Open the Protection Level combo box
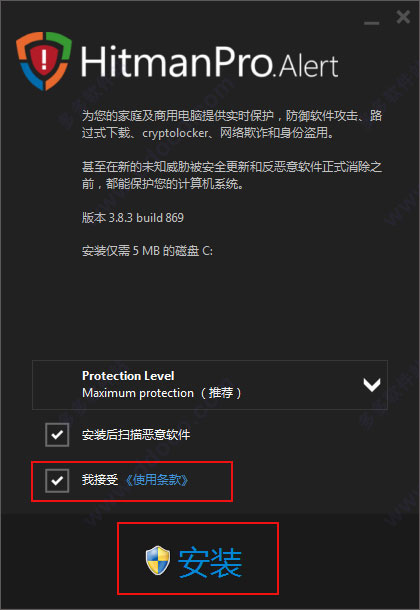The width and height of the screenshot is (420, 610). (210, 385)
